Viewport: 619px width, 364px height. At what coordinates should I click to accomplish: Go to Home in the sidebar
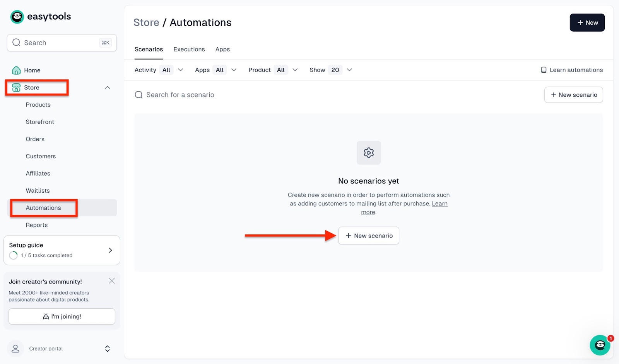click(32, 70)
